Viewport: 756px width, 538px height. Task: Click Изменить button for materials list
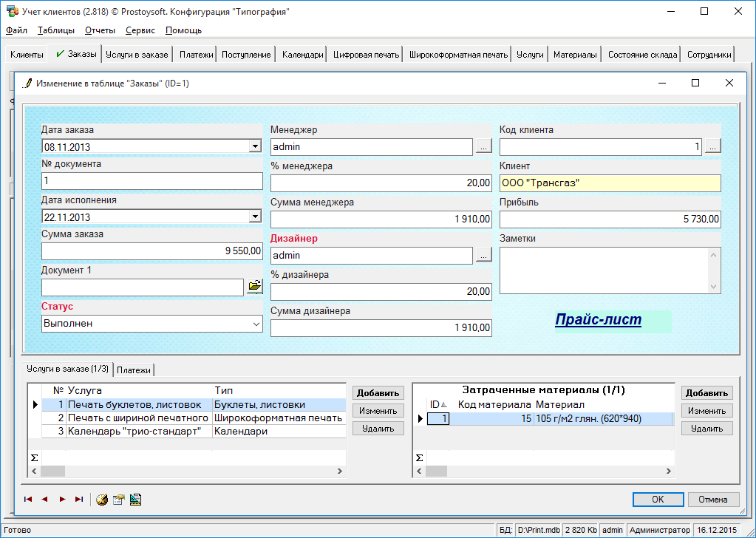click(706, 411)
